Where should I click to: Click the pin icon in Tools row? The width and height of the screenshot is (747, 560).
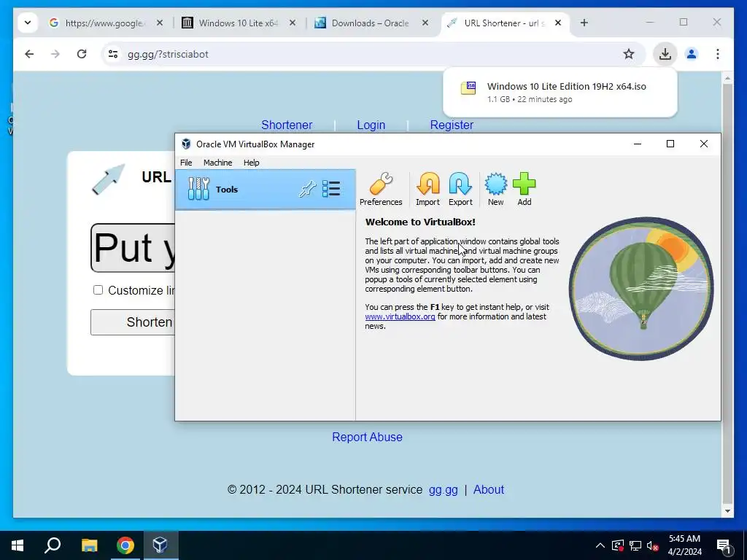coord(307,189)
